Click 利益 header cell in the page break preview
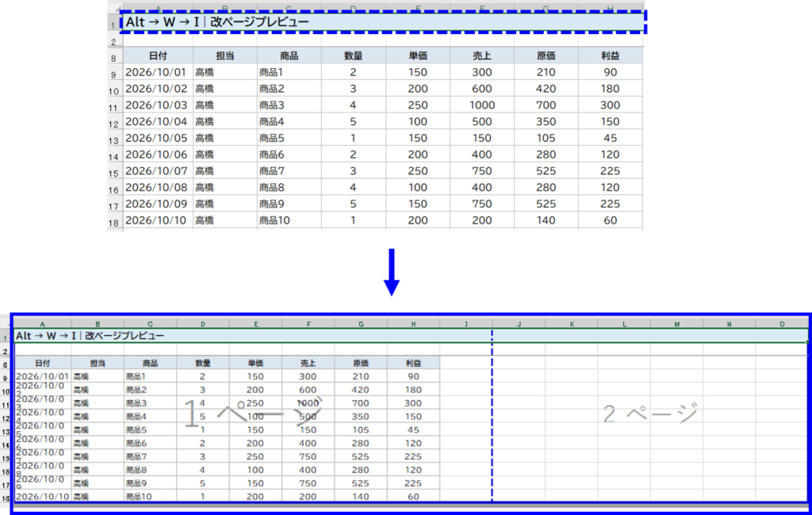Screen dimensions: 812x515 pos(413,364)
